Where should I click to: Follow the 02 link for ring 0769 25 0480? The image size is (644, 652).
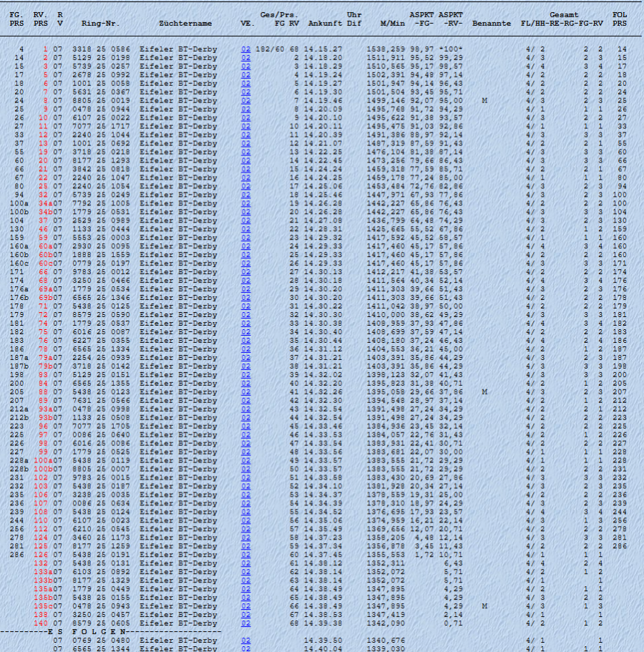[246, 641]
